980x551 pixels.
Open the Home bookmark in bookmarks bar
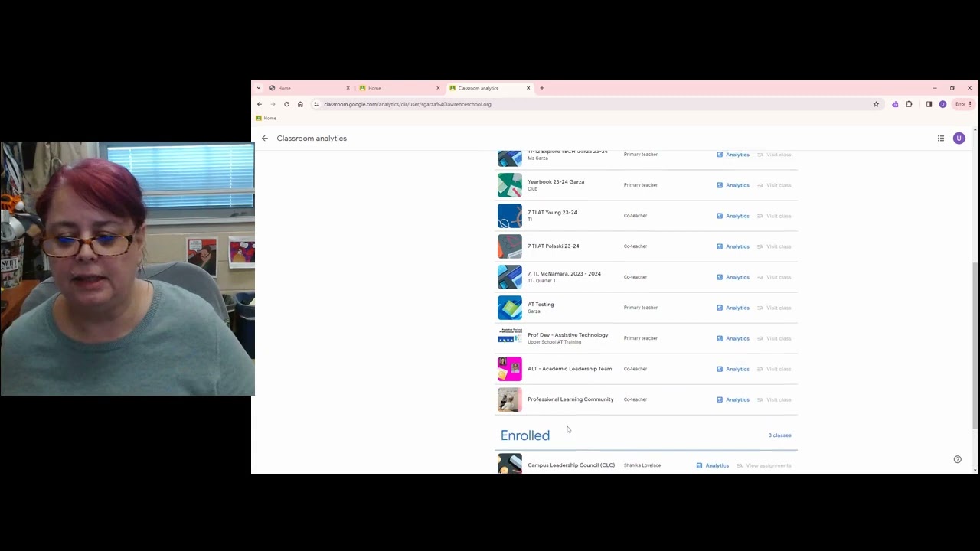266,118
